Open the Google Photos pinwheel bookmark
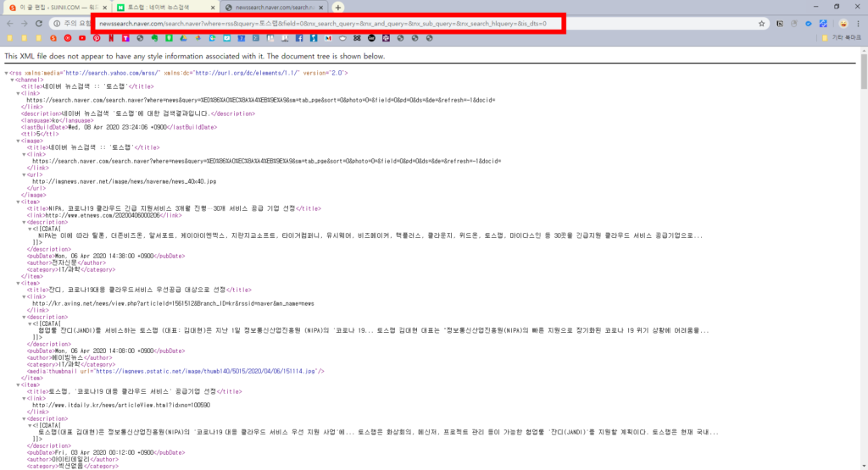868x470 pixels. point(198,38)
